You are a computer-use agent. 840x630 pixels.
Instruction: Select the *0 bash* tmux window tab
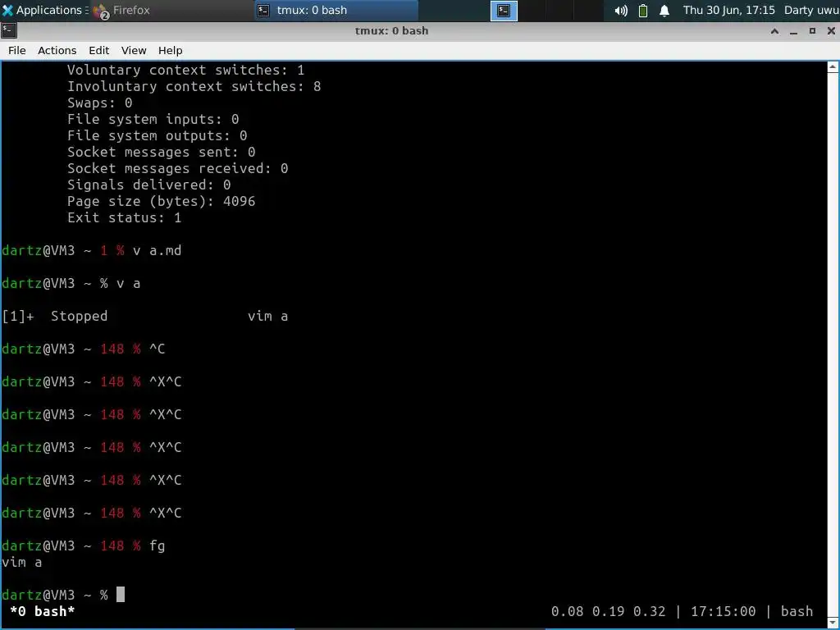click(43, 611)
